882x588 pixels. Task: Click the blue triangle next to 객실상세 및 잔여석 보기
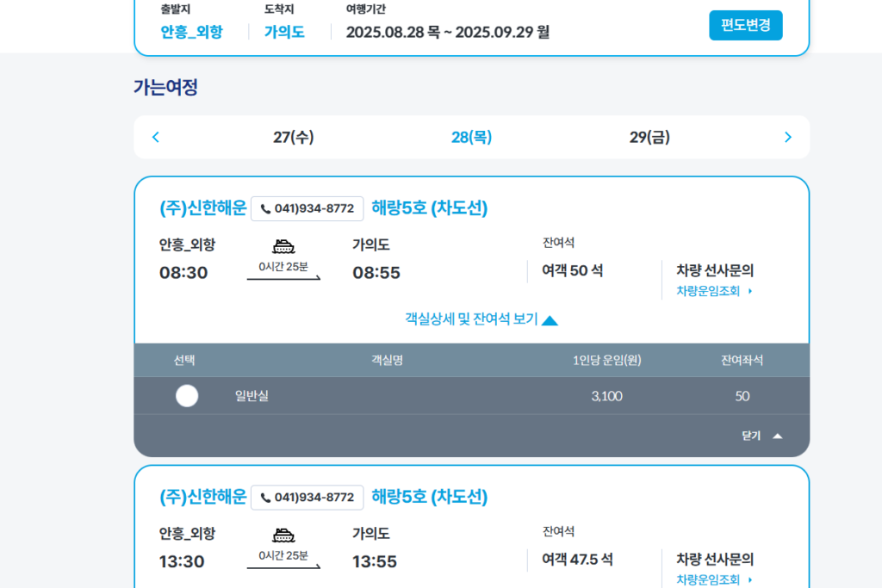coord(548,319)
